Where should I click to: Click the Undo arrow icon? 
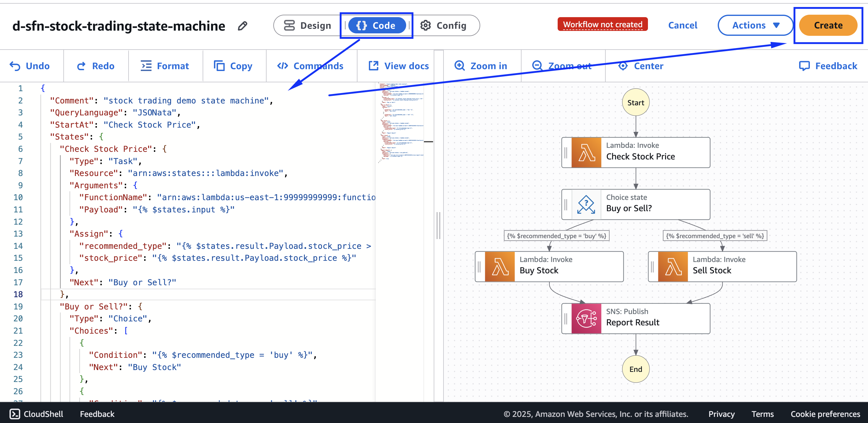[x=15, y=66]
